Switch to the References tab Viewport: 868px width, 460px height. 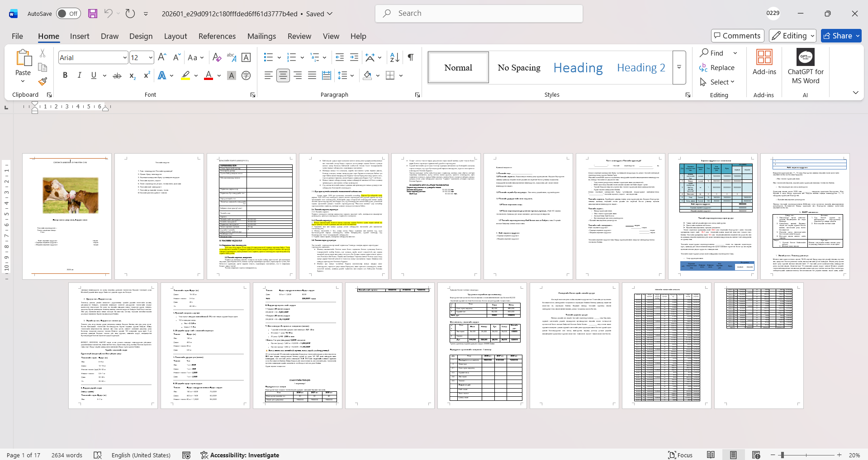coord(217,36)
